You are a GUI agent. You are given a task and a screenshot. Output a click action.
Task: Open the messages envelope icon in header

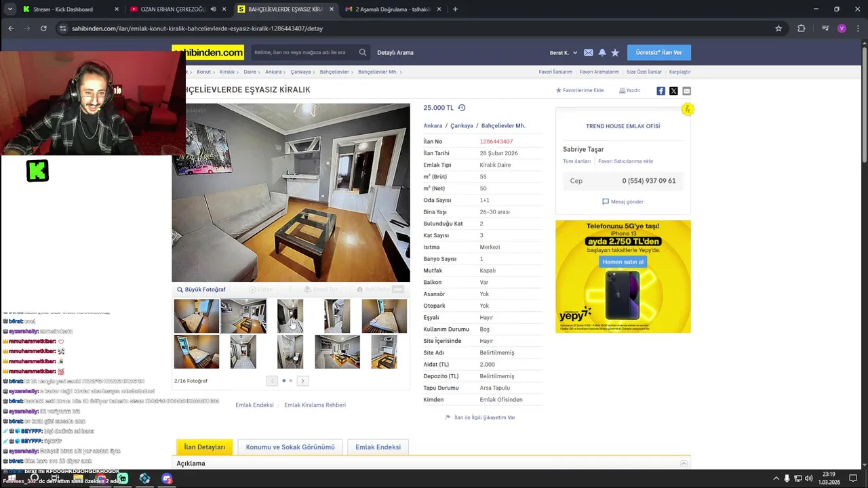point(588,53)
